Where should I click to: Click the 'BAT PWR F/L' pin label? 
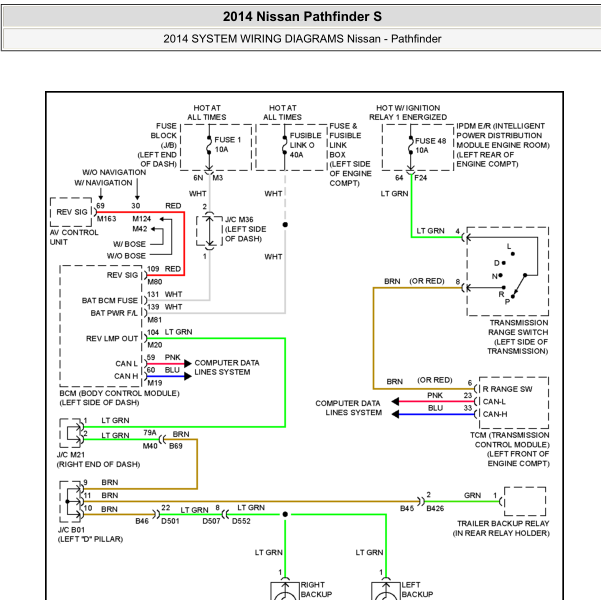tap(114, 313)
